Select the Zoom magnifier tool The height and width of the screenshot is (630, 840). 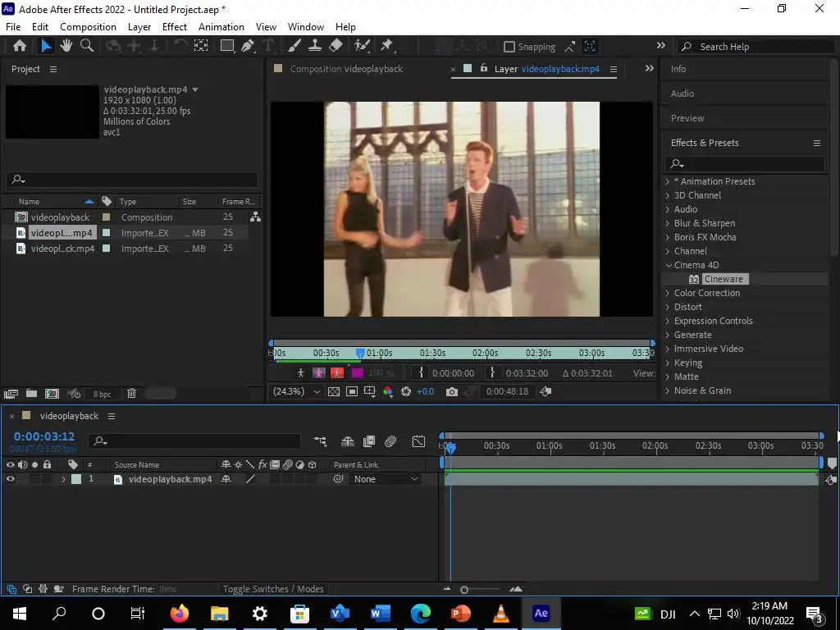pyautogui.click(x=87, y=46)
